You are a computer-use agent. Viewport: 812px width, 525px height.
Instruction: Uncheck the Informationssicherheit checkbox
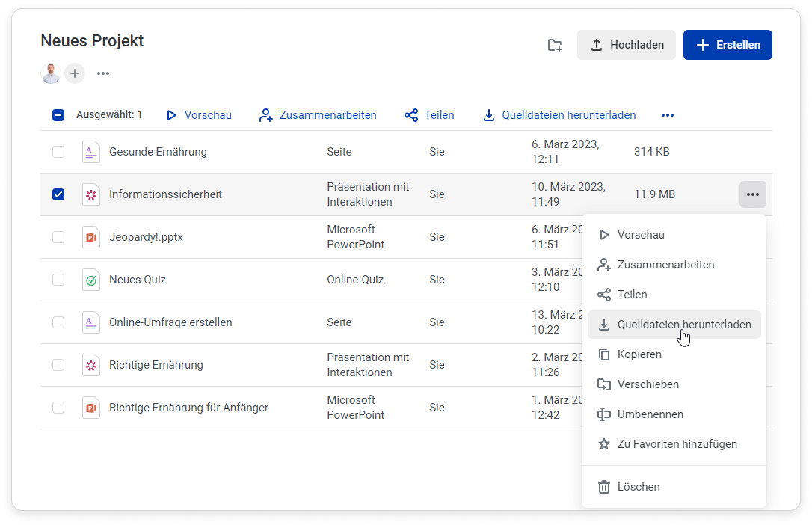(x=58, y=194)
